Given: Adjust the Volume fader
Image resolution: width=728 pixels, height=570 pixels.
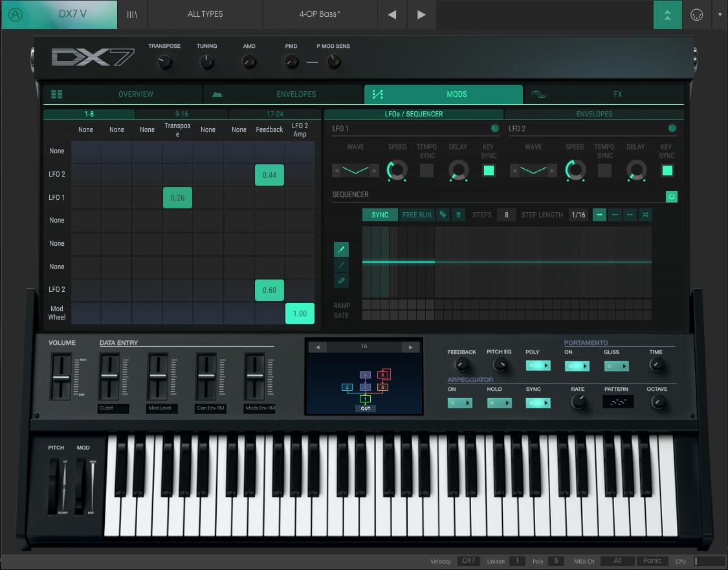Looking at the screenshot, I should point(60,375).
